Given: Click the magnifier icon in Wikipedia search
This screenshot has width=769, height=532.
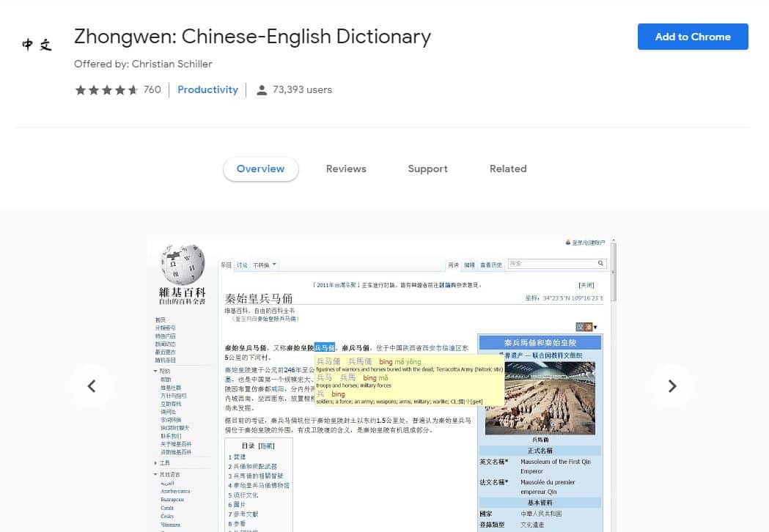Looking at the screenshot, I should (601, 264).
